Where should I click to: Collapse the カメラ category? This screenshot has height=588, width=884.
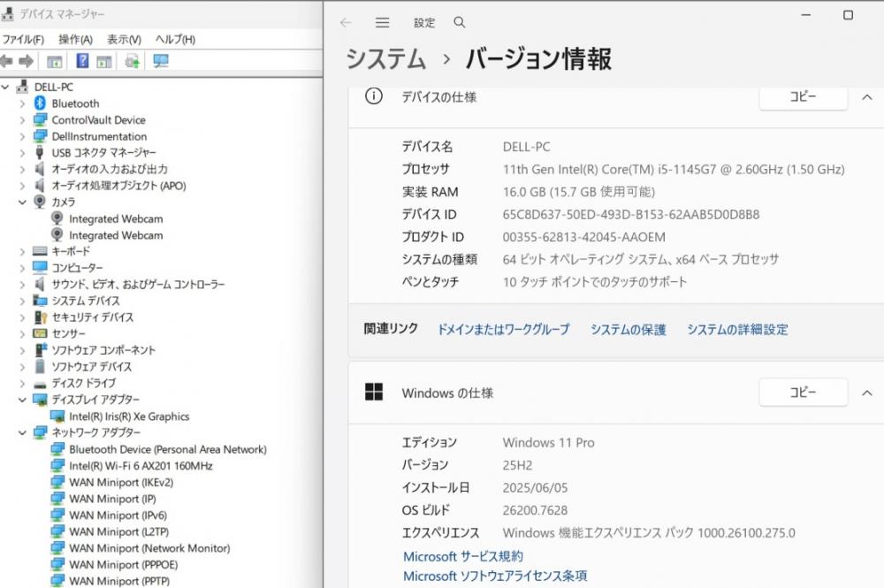[x=22, y=202]
